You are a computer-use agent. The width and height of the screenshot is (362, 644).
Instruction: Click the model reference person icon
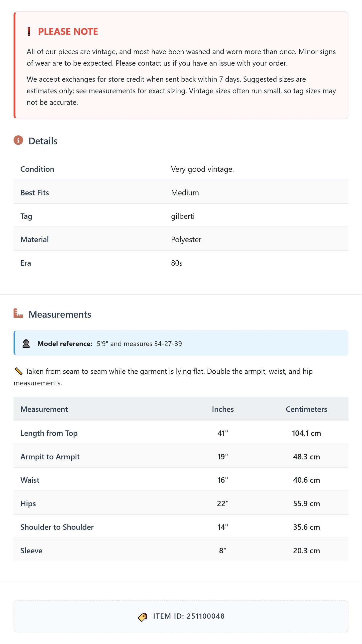[26, 344]
